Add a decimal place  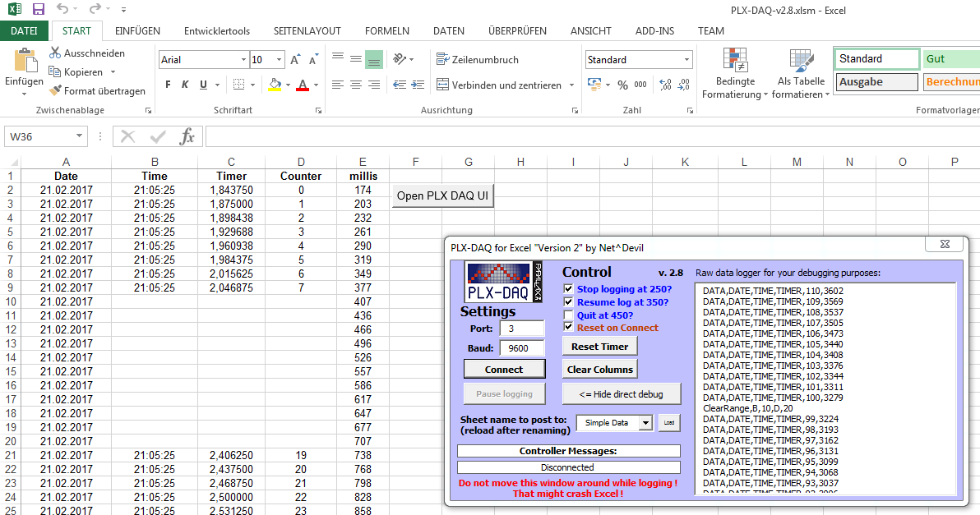[666, 85]
